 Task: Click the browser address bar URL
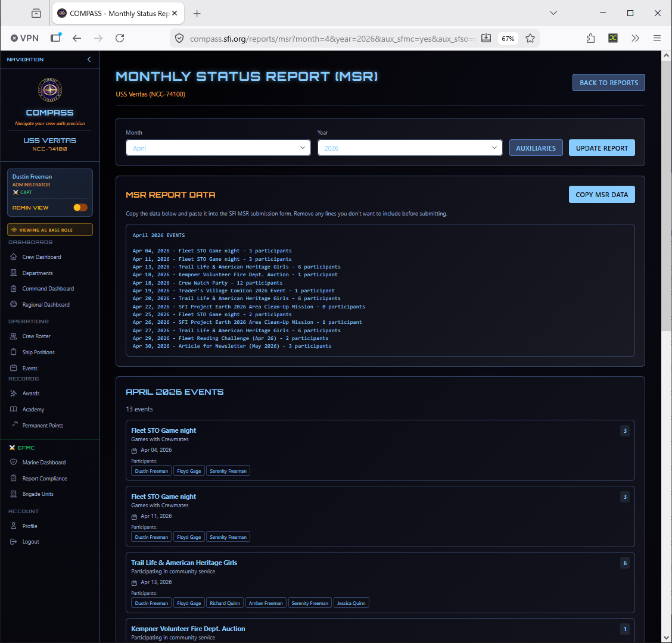332,39
